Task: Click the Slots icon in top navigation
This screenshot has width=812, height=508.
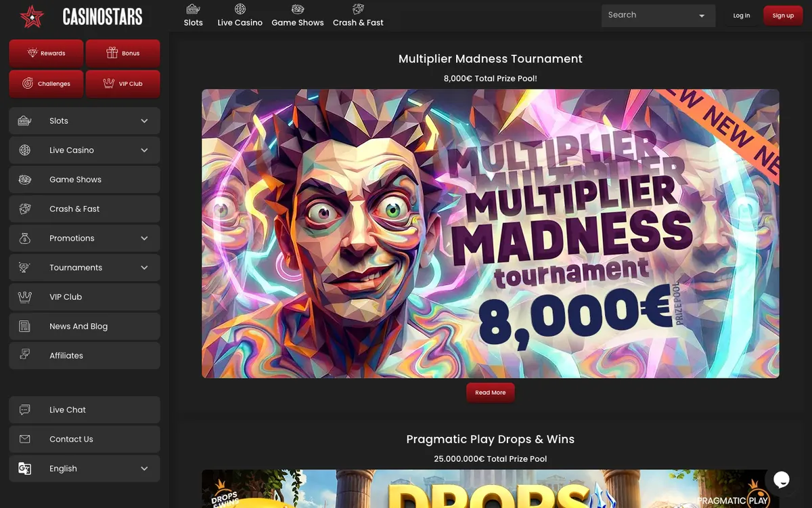Action: 193,9
